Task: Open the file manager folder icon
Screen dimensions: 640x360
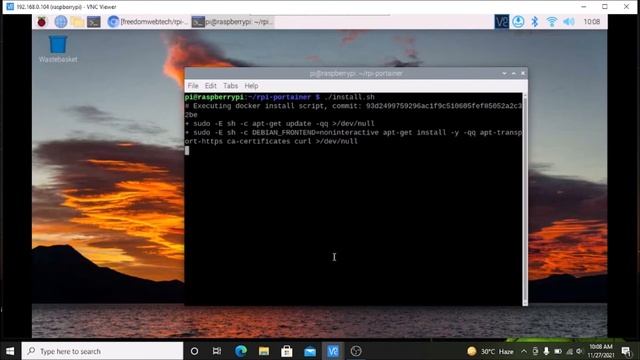Action: coord(77,22)
